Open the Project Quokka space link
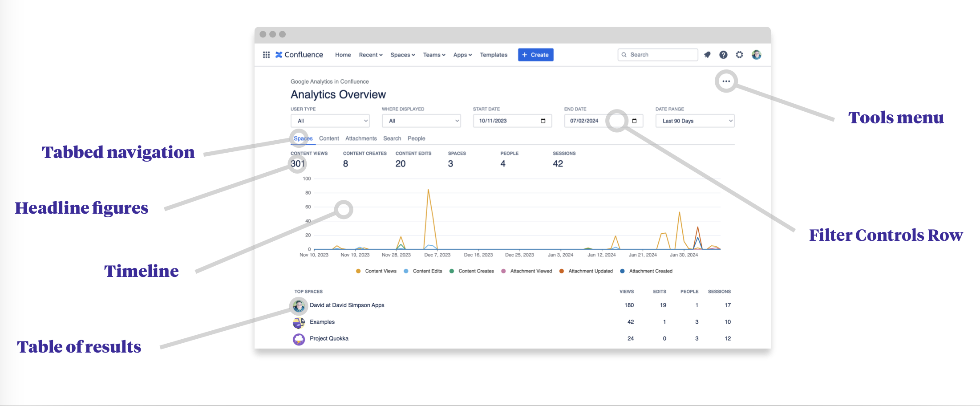The height and width of the screenshot is (406, 980). 329,339
